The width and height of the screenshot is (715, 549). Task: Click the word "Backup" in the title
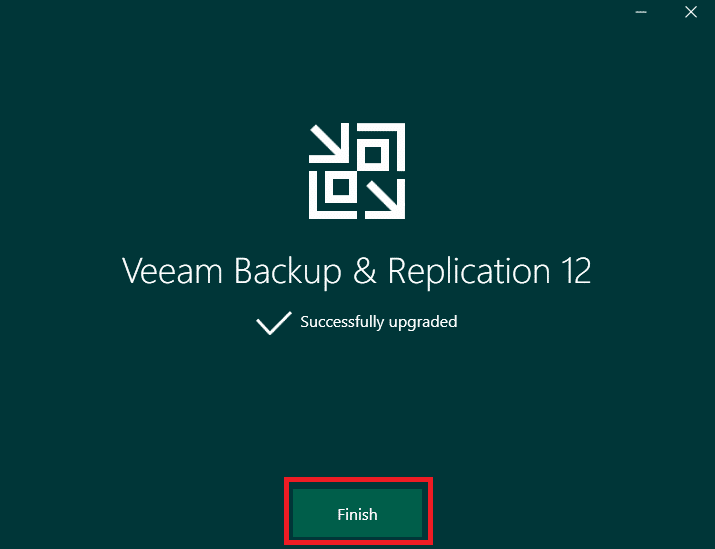coord(288,272)
